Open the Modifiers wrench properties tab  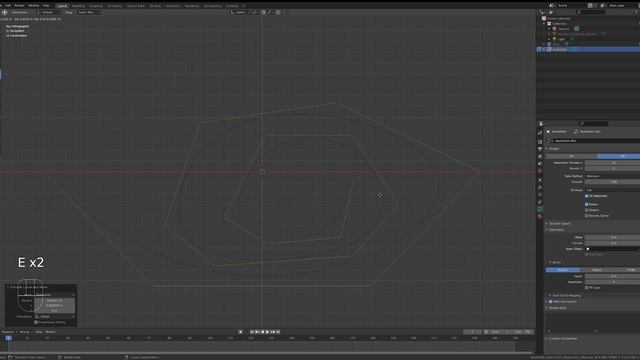540,187
